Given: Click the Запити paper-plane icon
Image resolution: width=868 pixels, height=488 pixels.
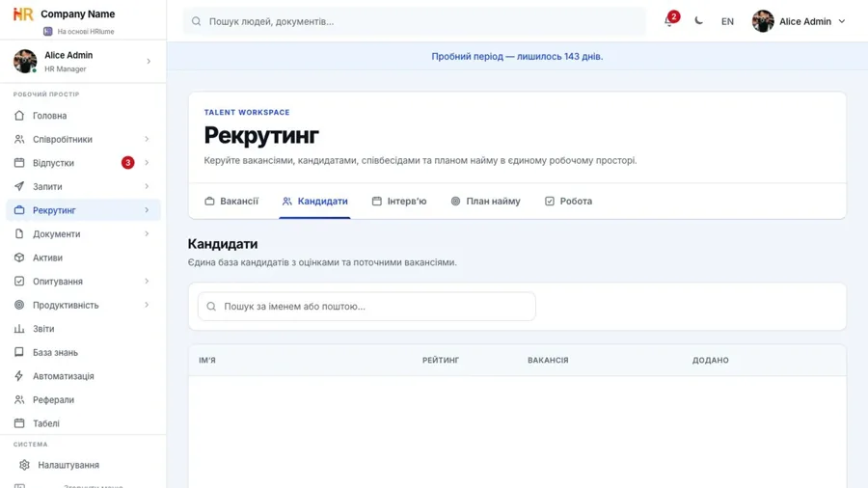Looking at the screenshot, I should point(19,186).
